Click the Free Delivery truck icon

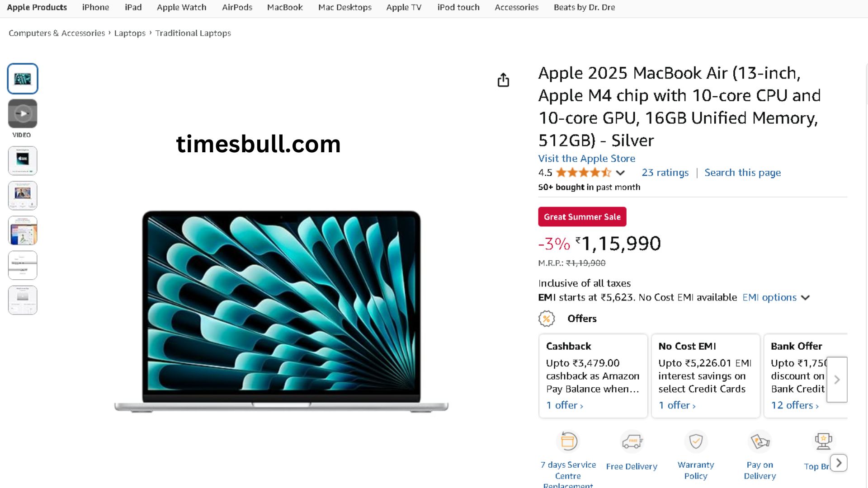632,441
